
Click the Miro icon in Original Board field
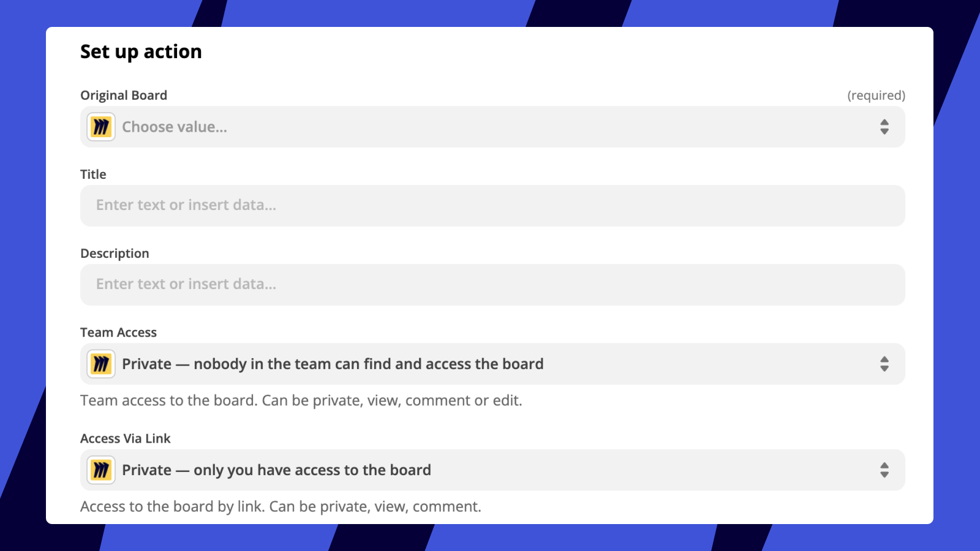coord(101,127)
